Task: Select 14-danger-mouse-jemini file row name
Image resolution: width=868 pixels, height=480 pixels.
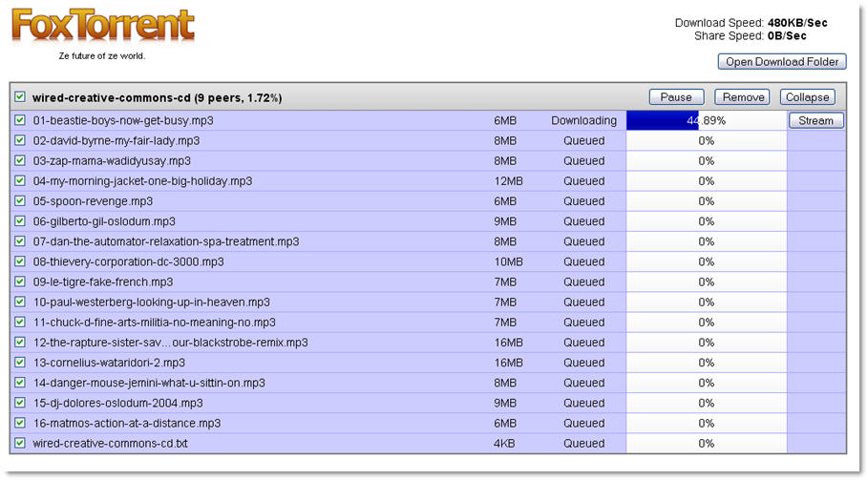Action: pyautogui.click(x=149, y=384)
